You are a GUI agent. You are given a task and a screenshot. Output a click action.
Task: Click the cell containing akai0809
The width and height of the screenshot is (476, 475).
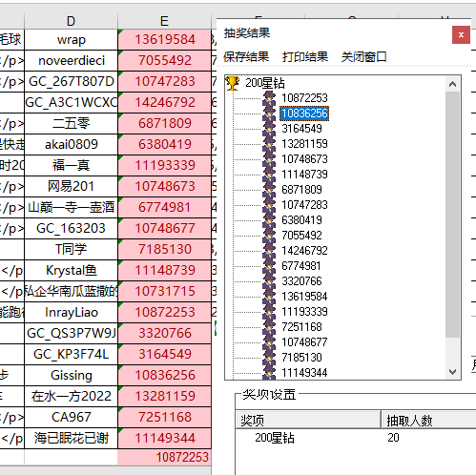(71, 144)
